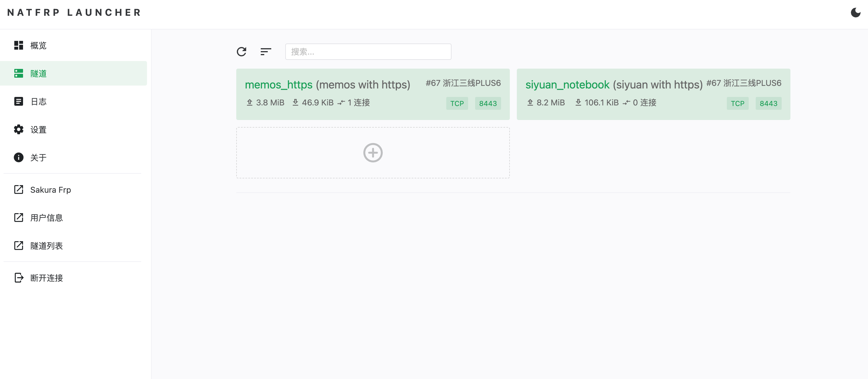Open the Sakura Frp external link
The width and height of the screenshot is (868, 379).
tap(50, 190)
